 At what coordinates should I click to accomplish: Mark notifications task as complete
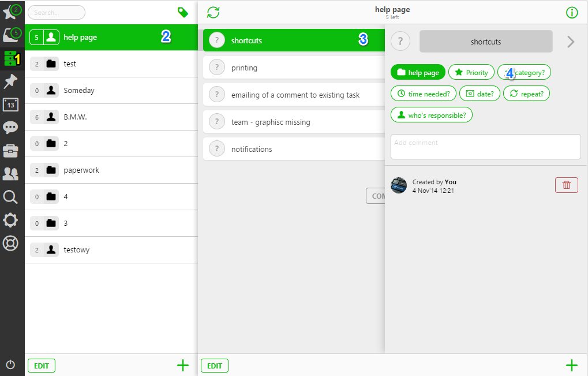click(x=217, y=148)
